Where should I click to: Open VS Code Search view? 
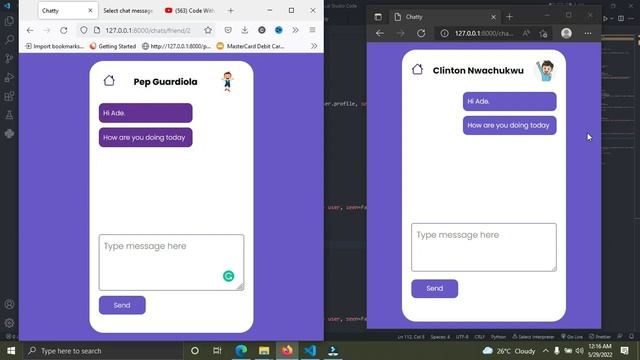pos(9,40)
